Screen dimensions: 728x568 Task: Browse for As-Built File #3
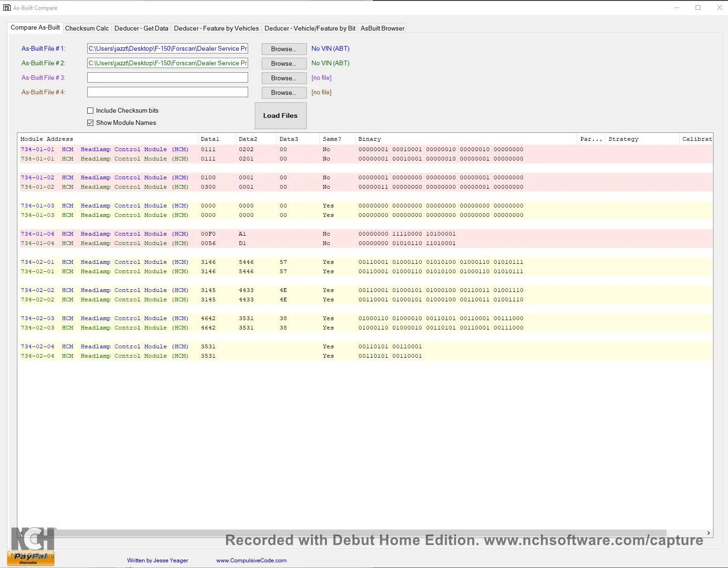(284, 78)
